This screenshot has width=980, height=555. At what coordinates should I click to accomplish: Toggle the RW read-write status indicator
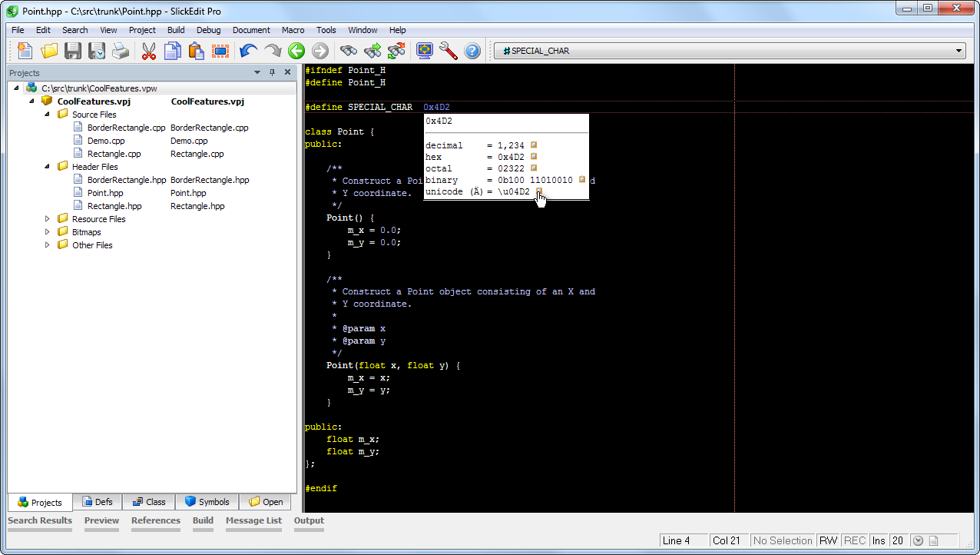coord(829,540)
